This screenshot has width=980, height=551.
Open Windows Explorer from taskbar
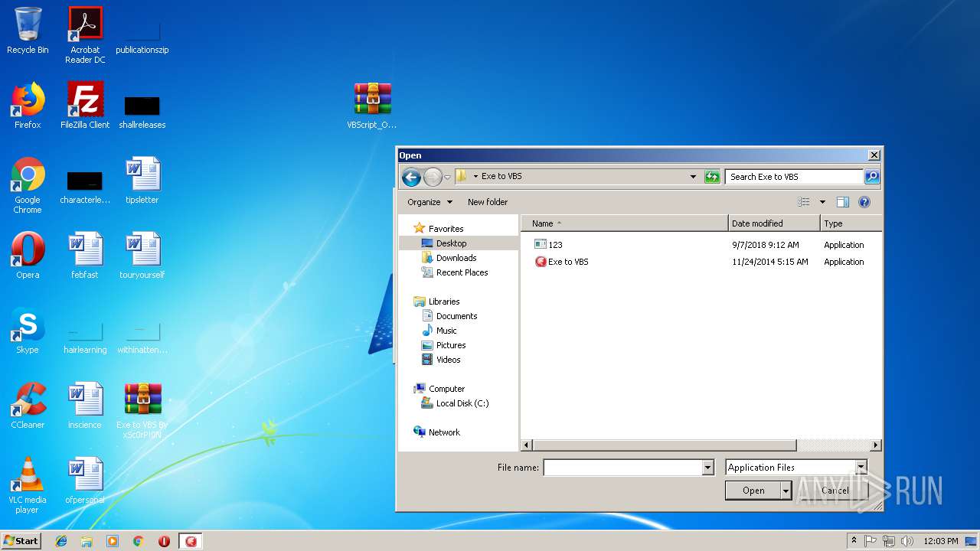tap(87, 541)
